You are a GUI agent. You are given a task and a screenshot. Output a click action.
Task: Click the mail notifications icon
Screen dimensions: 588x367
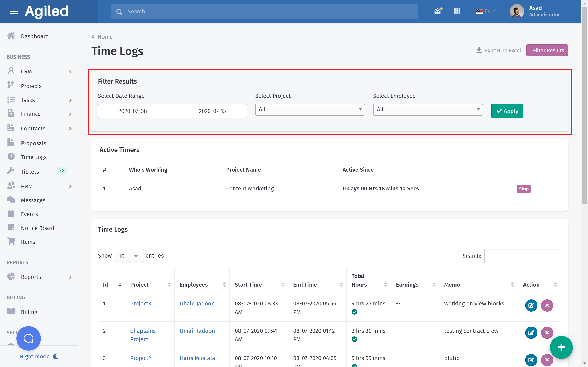coord(438,11)
